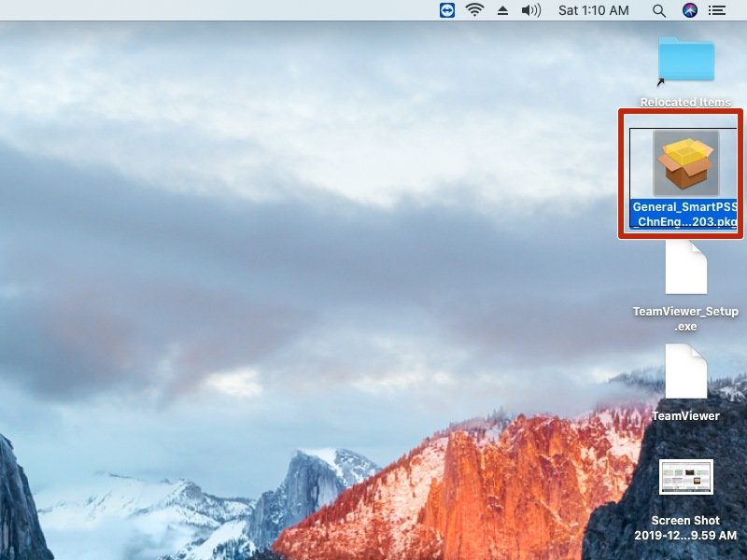This screenshot has height=560, width=747.
Task: Open the TeamViewer menu bar icon
Action: click(447, 10)
